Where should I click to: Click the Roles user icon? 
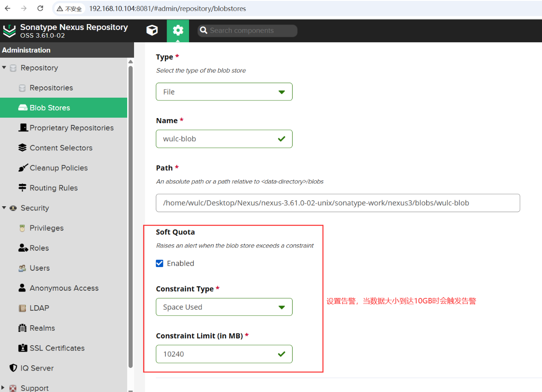23,248
